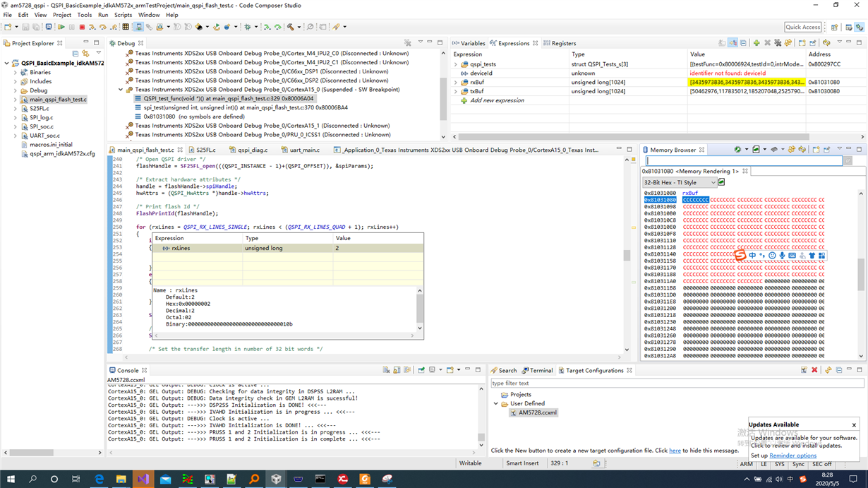The height and width of the screenshot is (488, 868).
Task: Switch to the qspi_diag.c editor tab
Action: coord(252,150)
